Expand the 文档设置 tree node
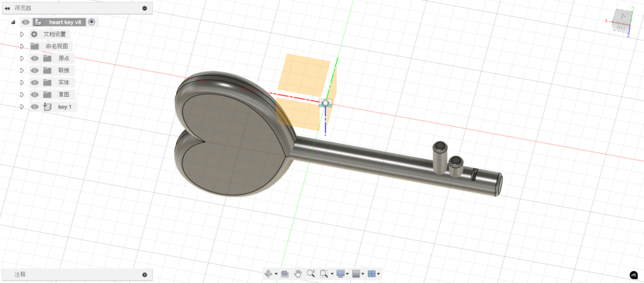644x283 pixels. [x=22, y=34]
